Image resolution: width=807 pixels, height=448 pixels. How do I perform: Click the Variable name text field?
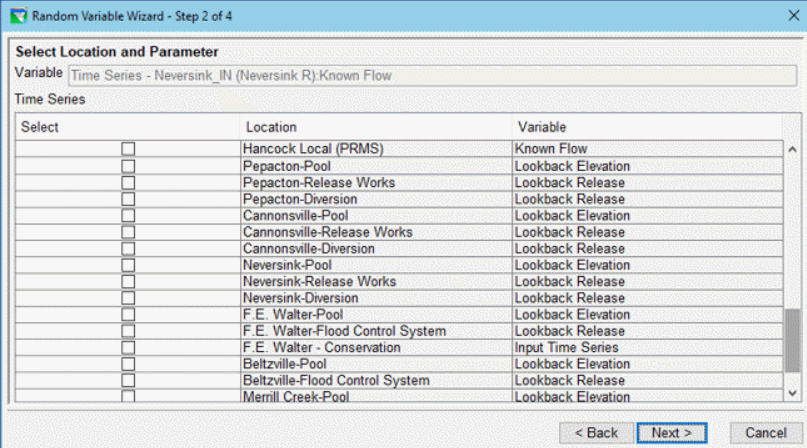click(x=432, y=75)
